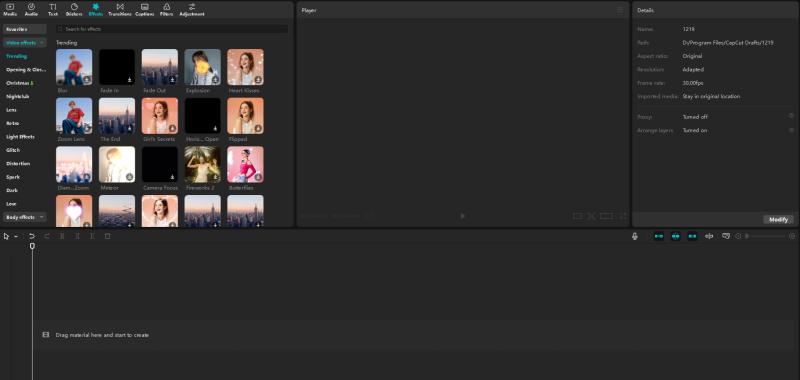This screenshot has height=380, width=800.
Task: Open the Text tool icon
Action: click(x=53, y=9)
